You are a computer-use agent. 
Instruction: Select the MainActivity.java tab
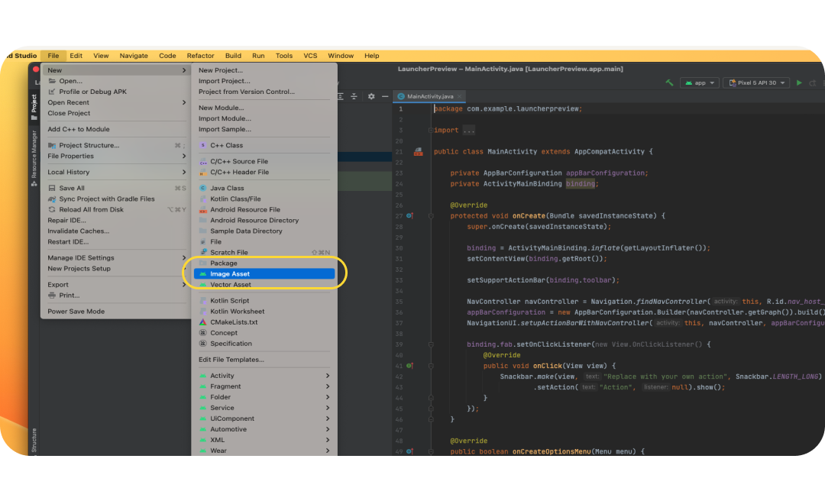pos(429,97)
